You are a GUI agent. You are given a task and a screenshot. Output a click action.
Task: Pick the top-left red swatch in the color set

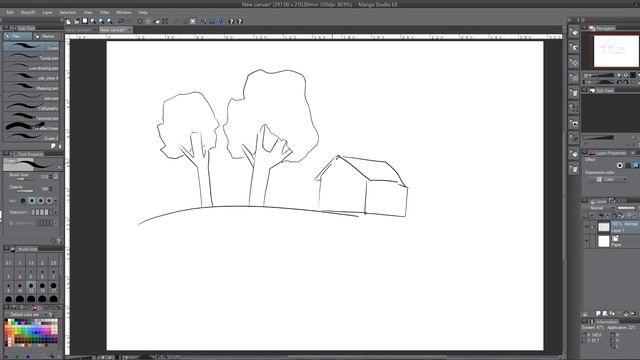click(7, 324)
